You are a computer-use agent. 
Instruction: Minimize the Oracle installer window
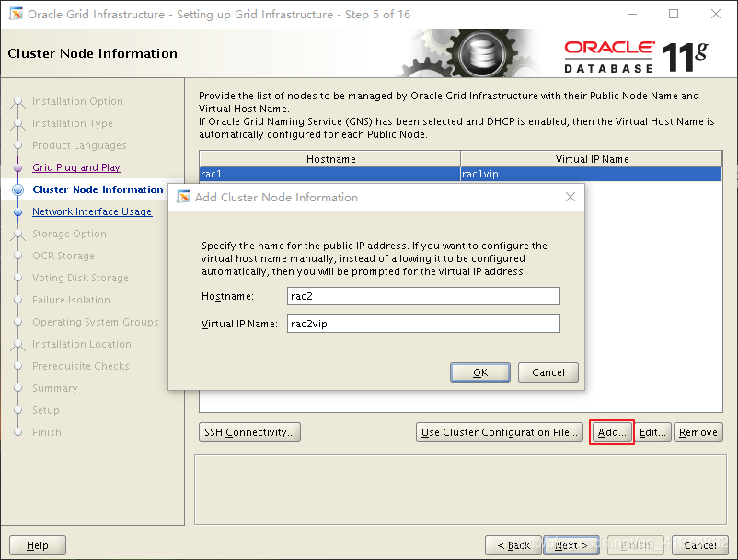[x=632, y=14]
